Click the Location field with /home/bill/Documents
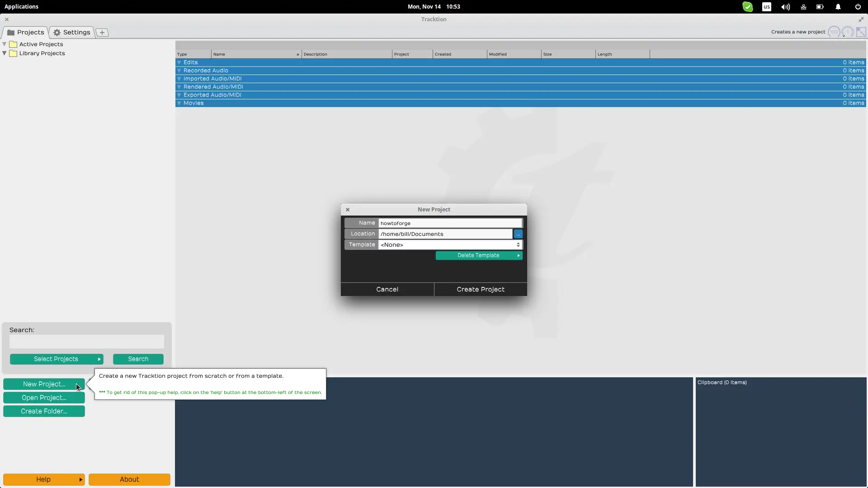 [x=445, y=234]
